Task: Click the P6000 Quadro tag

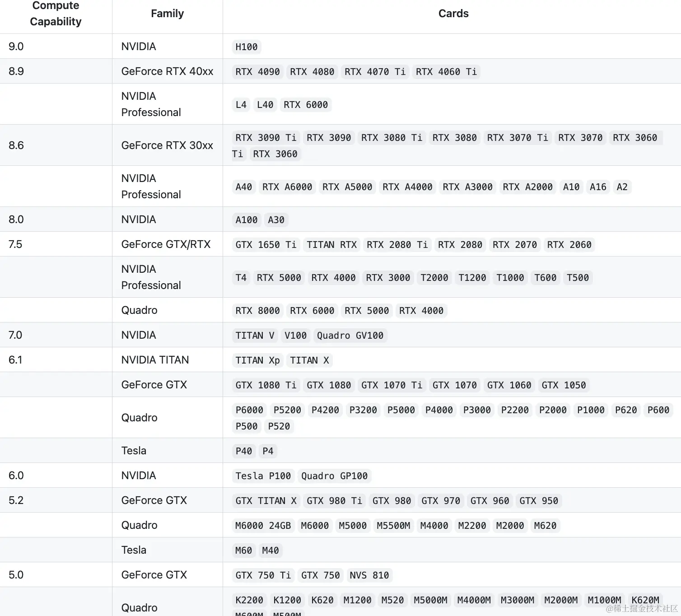Action: [x=249, y=410]
